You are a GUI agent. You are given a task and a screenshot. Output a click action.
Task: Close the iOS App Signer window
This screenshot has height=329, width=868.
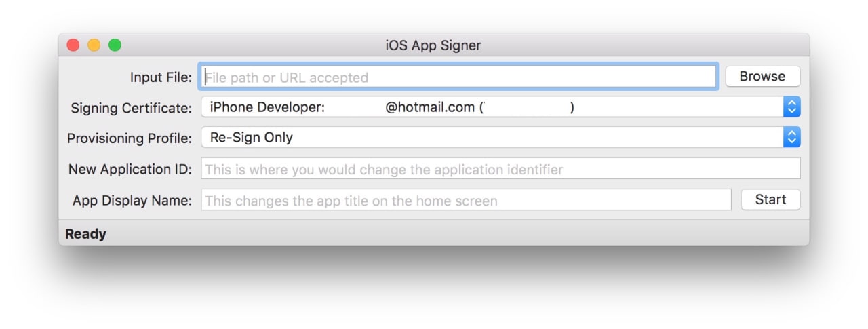[73, 45]
